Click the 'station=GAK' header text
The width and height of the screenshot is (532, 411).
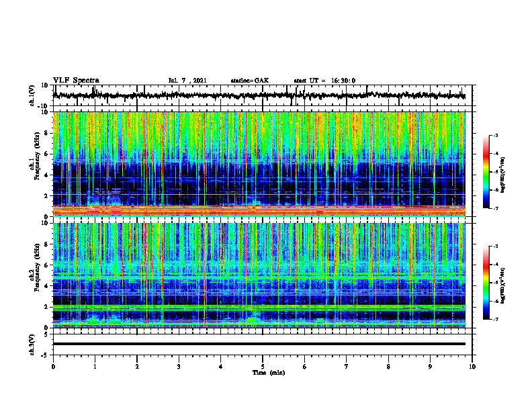tap(250, 81)
